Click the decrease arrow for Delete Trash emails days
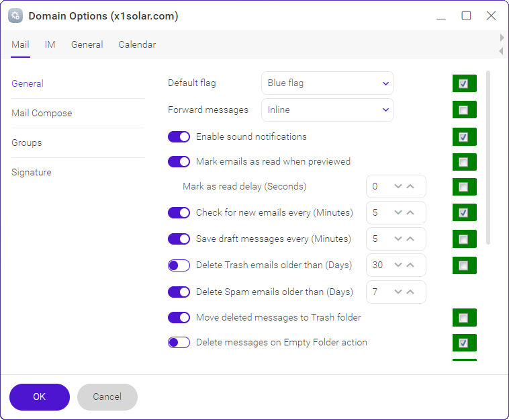The height and width of the screenshot is (420, 509). click(398, 265)
